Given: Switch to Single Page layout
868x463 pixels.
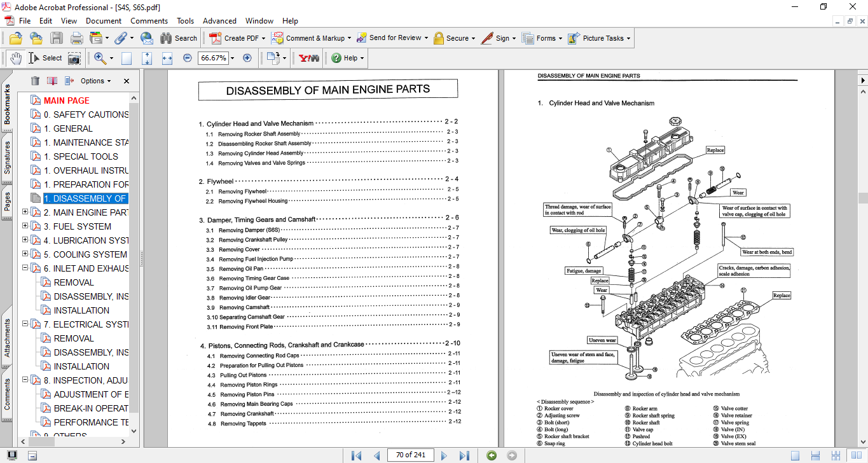Looking at the screenshot, I should point(796,455).
